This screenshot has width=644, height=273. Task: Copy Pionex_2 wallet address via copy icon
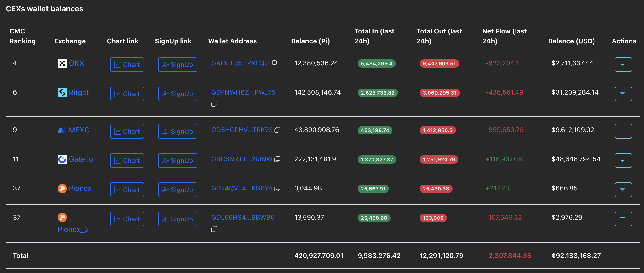click(x=214, y=228)
